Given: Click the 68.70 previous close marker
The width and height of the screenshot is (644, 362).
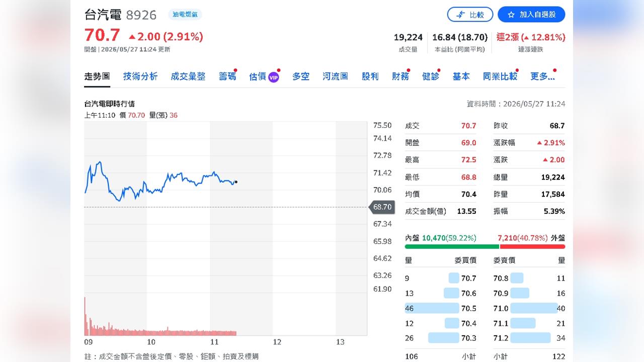Looking at the screenshot, I should (382, 207).
